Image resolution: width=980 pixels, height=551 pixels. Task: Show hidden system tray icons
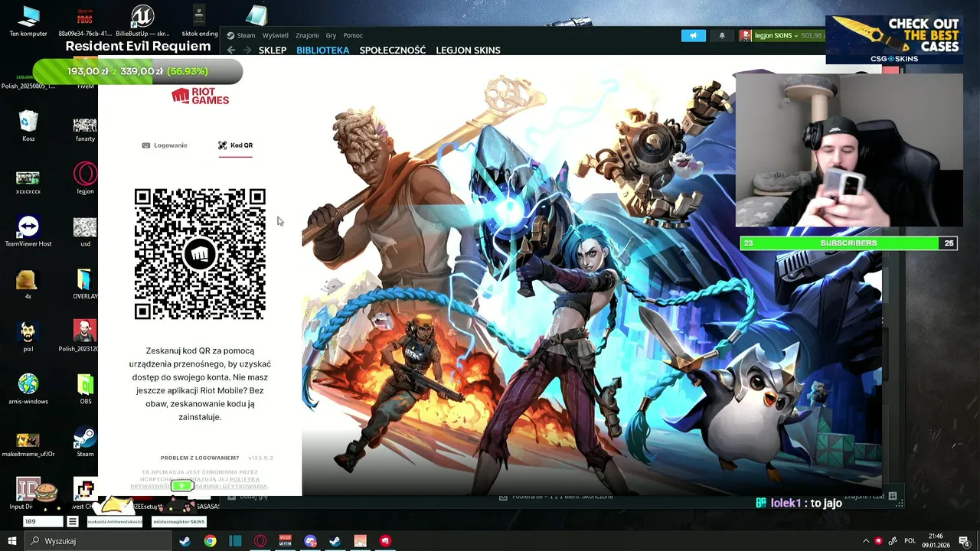tap(866, 541)
